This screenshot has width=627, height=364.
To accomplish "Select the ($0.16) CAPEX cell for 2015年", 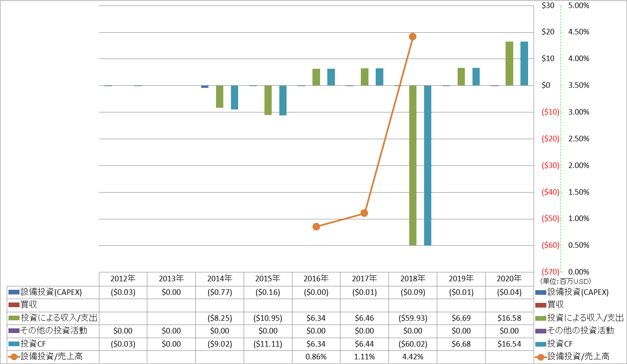I will click(x=268, y=292).
